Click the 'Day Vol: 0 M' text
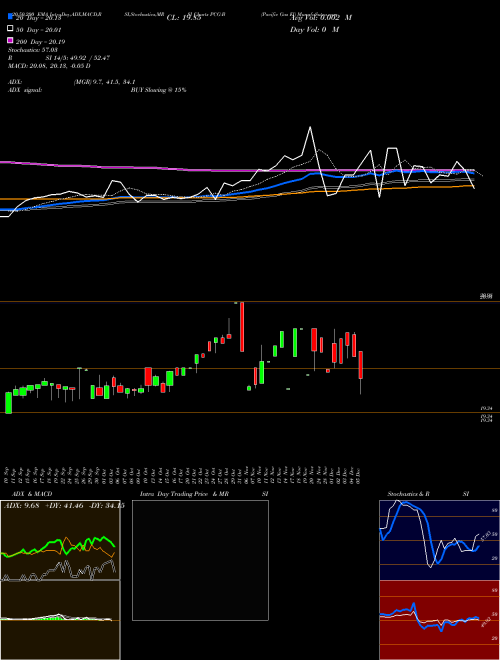 [314, 29]
